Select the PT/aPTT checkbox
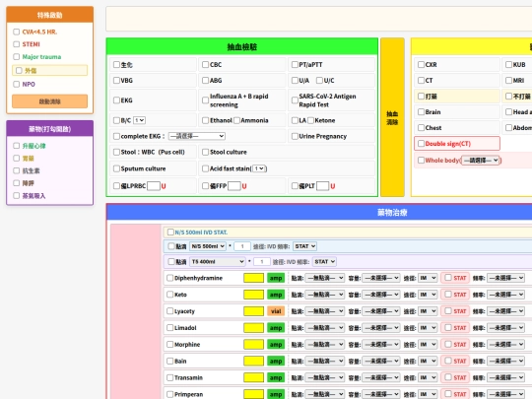 [295, 64]
